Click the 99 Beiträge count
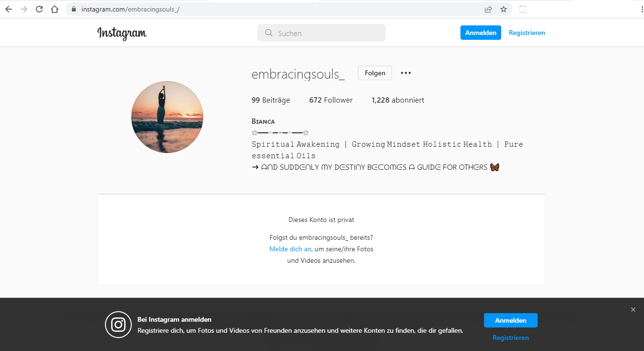Screen dimensions: 644x351 coord(271,100)
